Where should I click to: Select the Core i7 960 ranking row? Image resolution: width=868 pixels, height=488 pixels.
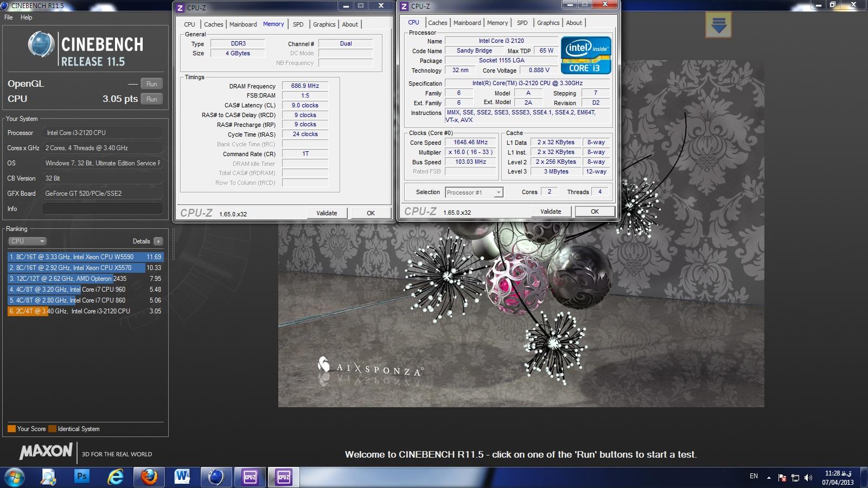pos(85,290)
